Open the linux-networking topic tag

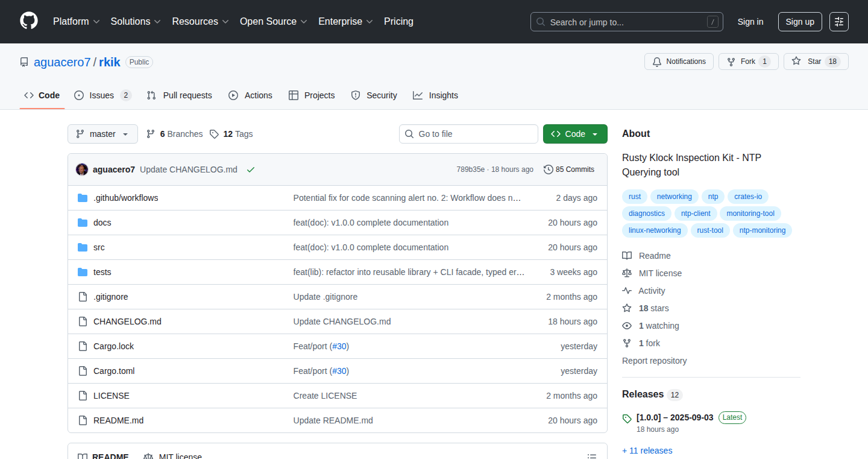pyautogui.click(x=655, y=230)
